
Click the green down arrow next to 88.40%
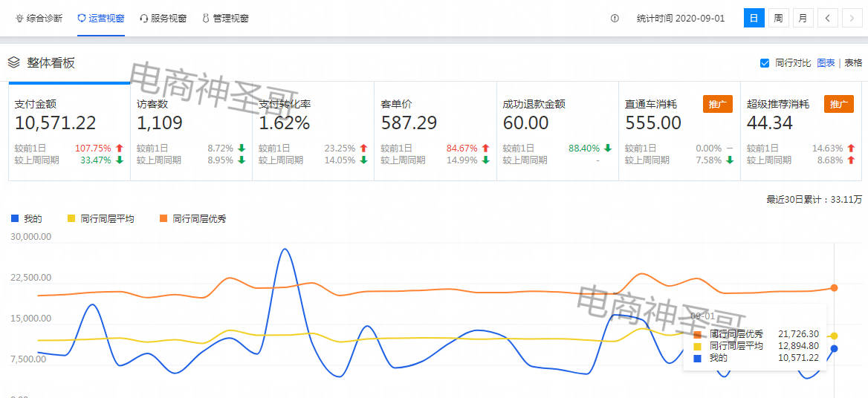607,149
